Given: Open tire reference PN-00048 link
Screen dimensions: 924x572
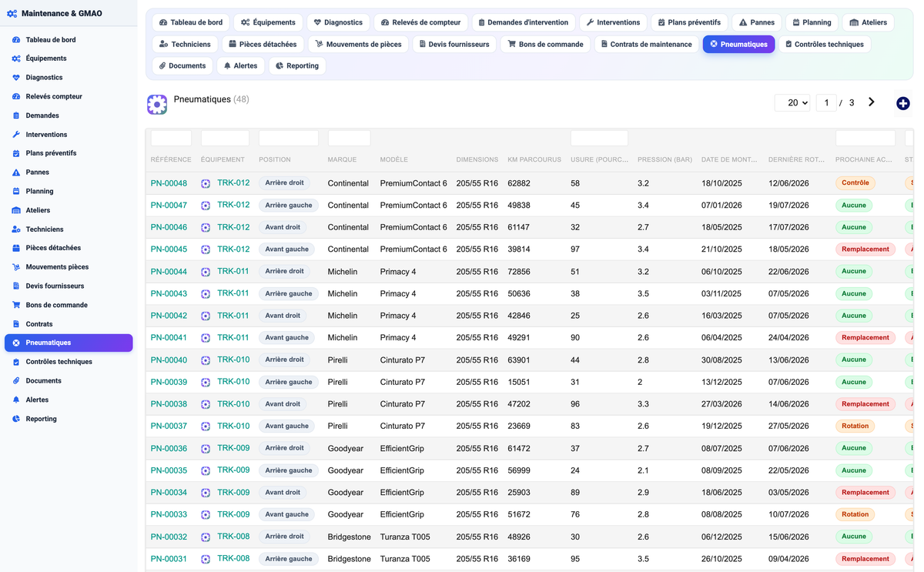Looking at the screenshot, I should (169, 183).
